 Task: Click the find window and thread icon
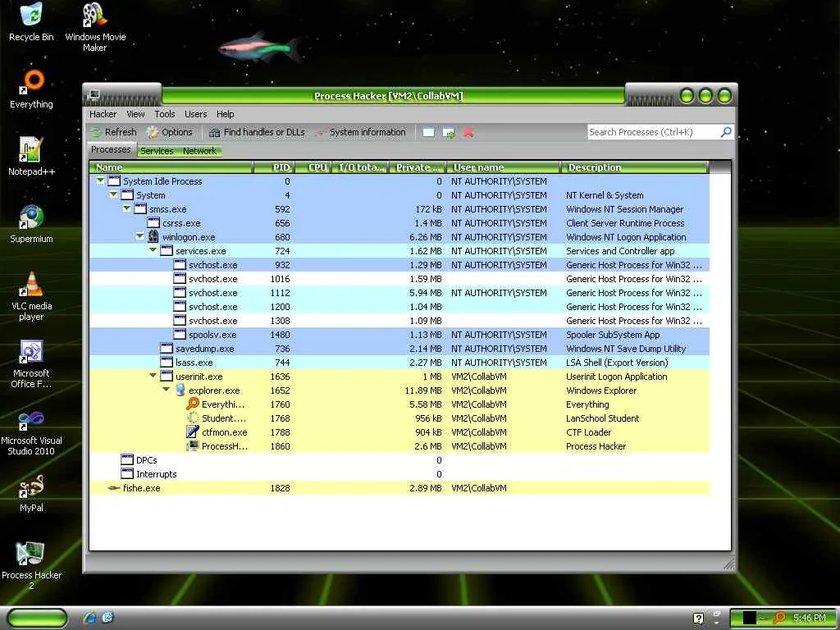click(449, 132)
